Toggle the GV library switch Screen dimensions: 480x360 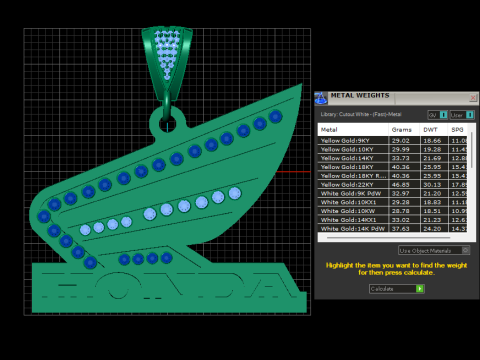pos(438,115)
